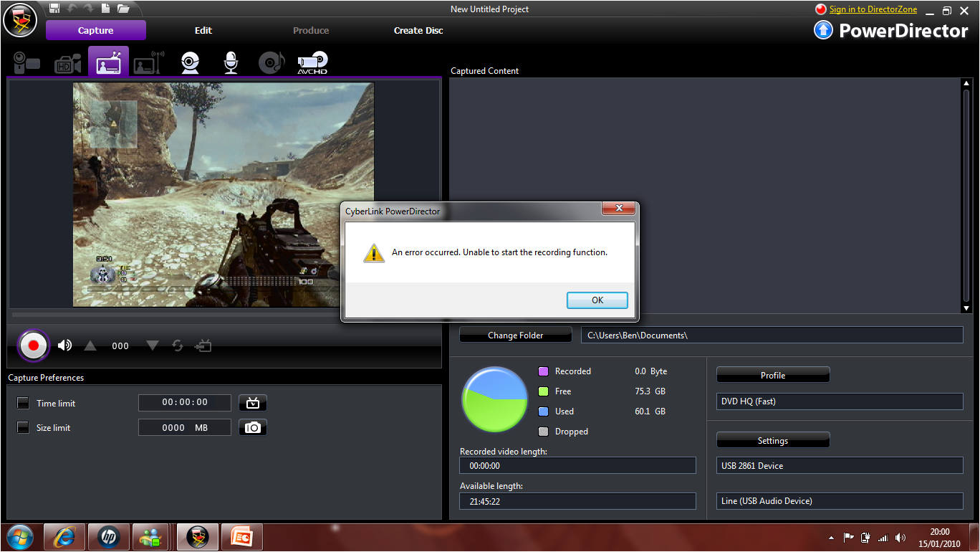Click the time limit 00:00:00 field
The image size is (980, 552).
(x=185, y=403)
